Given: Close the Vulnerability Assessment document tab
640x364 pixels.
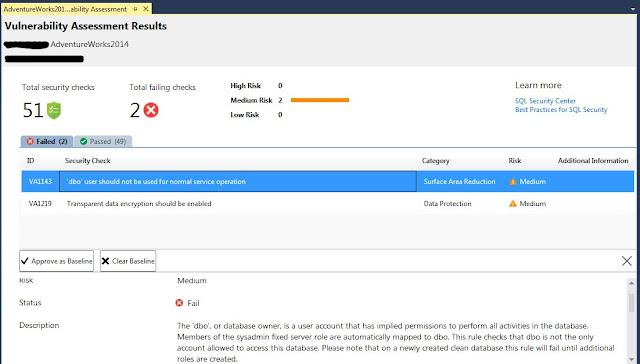Looking at the screenshot, I should point(146,9).
